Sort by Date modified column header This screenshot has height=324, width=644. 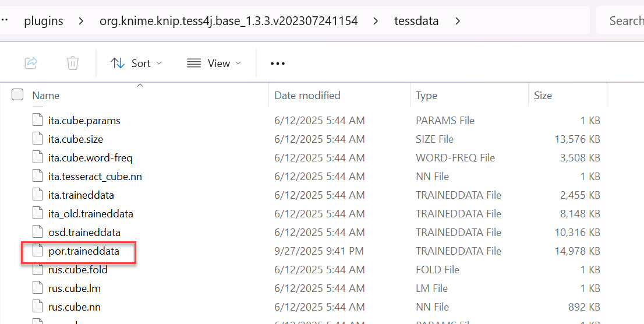(307, 96)
